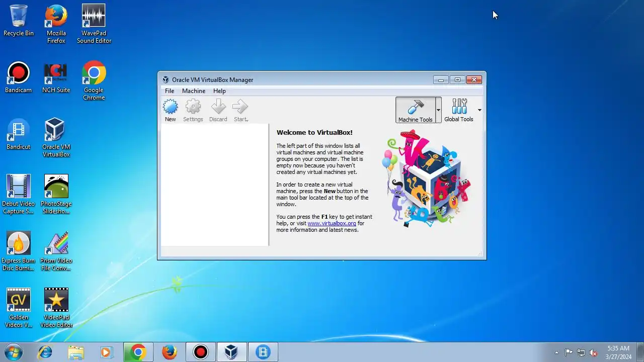Image resolution: width=644 pixels, height=362 pixels.
Task: Switch to Chrome on the taskbar
Action: [138, 352]
